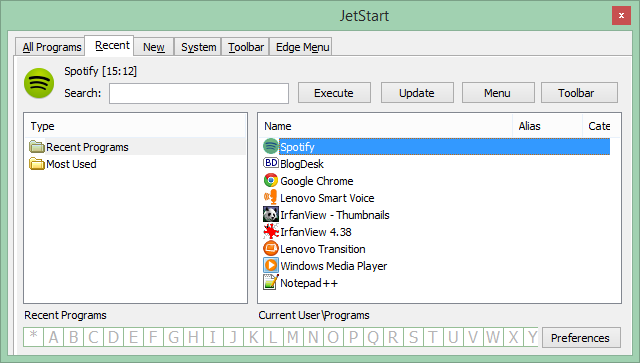640x363 pixels.
Task: Select BlogDesk in the program list
Action: (x=302, y=164)
